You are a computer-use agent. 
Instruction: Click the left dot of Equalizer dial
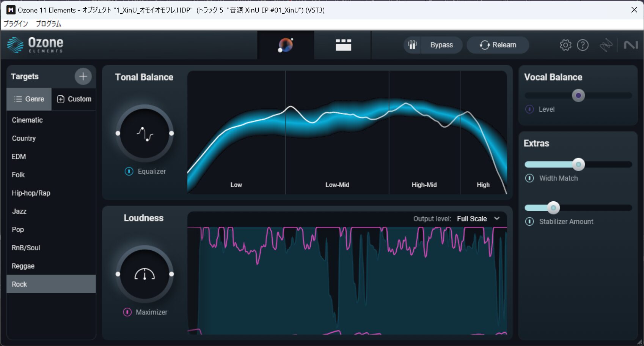coord(118,133)
